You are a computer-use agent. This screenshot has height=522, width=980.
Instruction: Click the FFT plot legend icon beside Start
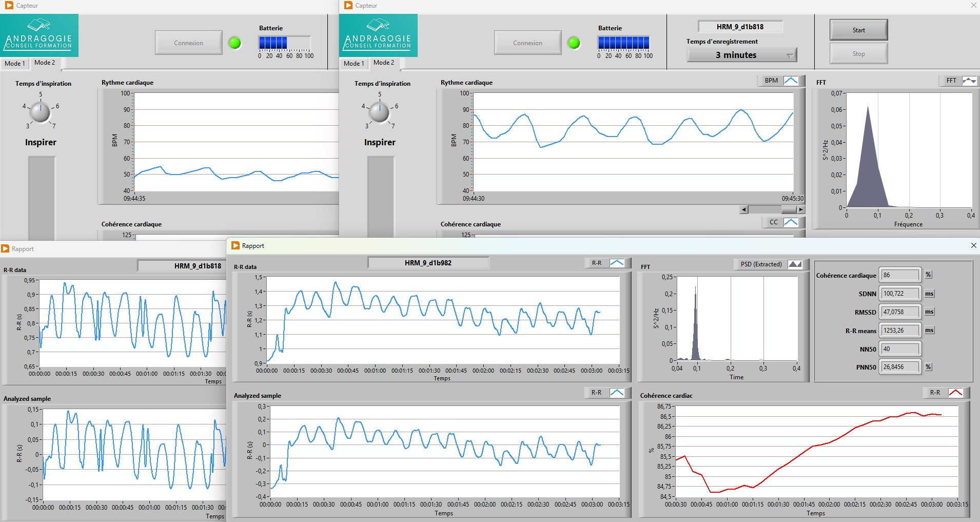[x=969, y=81]
